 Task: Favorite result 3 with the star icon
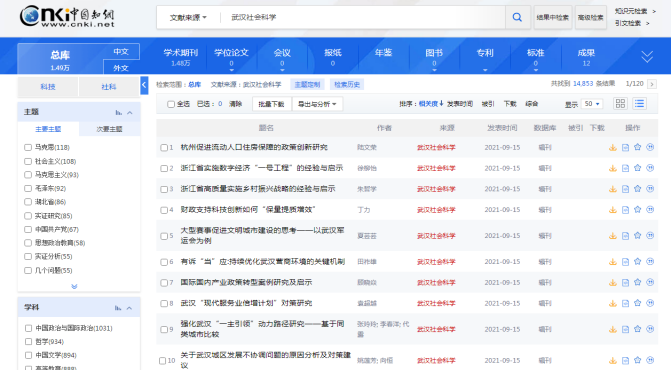click(x=638, y=188)
